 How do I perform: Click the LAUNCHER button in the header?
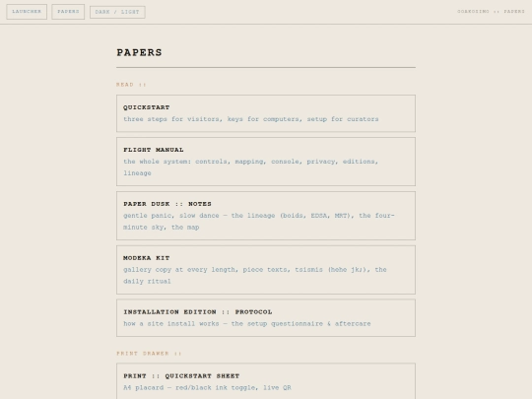[27, 12]
